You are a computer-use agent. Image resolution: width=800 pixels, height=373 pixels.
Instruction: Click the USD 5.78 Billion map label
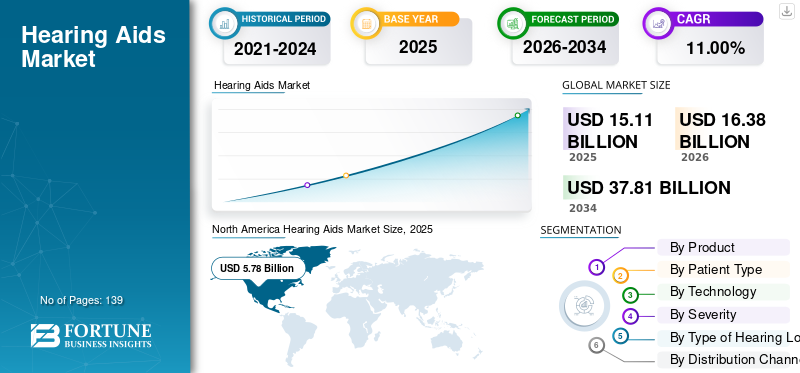[x=257, y=268]
